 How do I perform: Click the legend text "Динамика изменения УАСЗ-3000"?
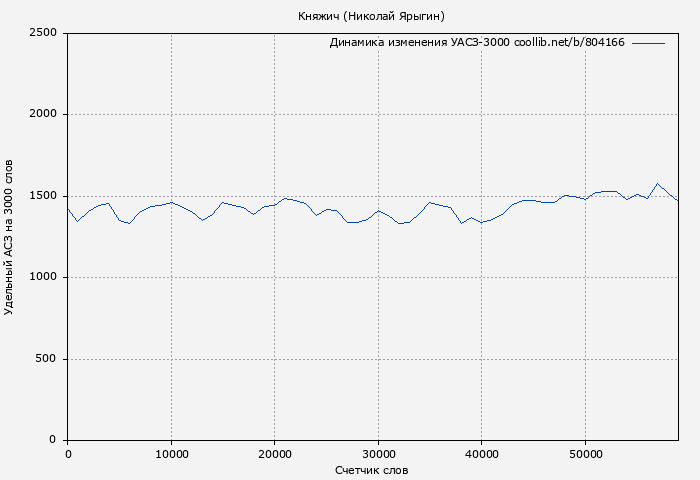tap(419, 43)
